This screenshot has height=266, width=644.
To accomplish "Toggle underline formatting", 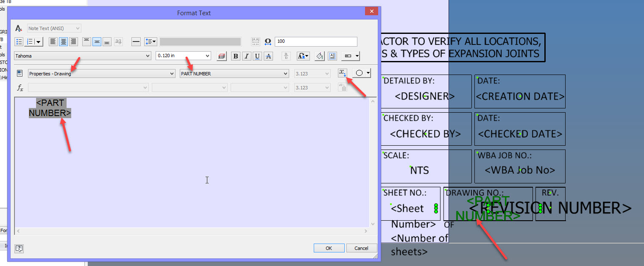I will tap(257, 56).
